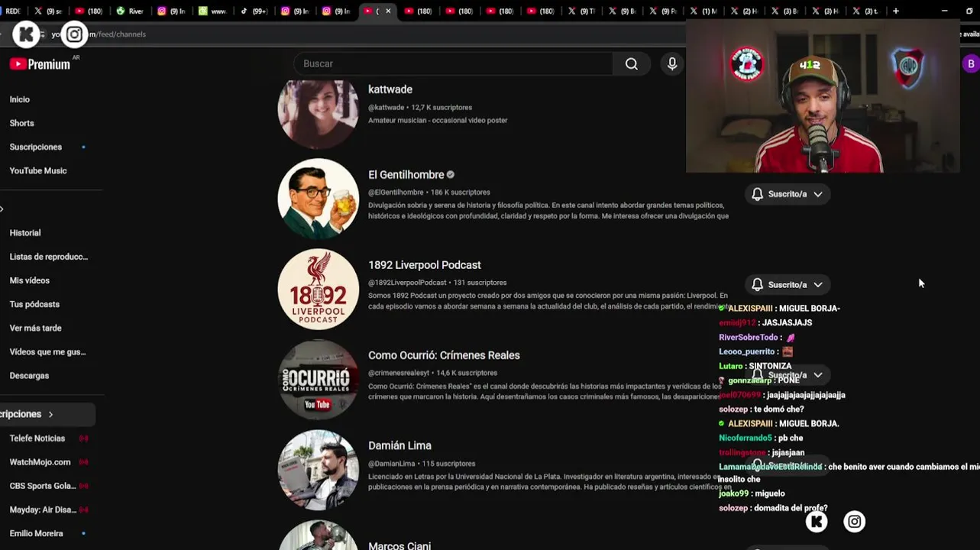Screen dimensions: 980x550
Task: Click Como Ocurrió: Crímenes Reales channel name
Action: pos(444,355)
